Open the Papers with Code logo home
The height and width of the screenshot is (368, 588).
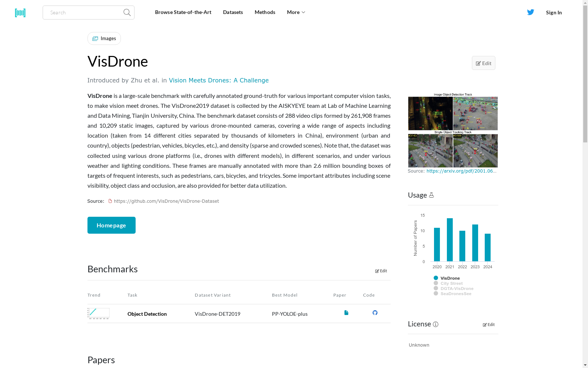[20, 13]
